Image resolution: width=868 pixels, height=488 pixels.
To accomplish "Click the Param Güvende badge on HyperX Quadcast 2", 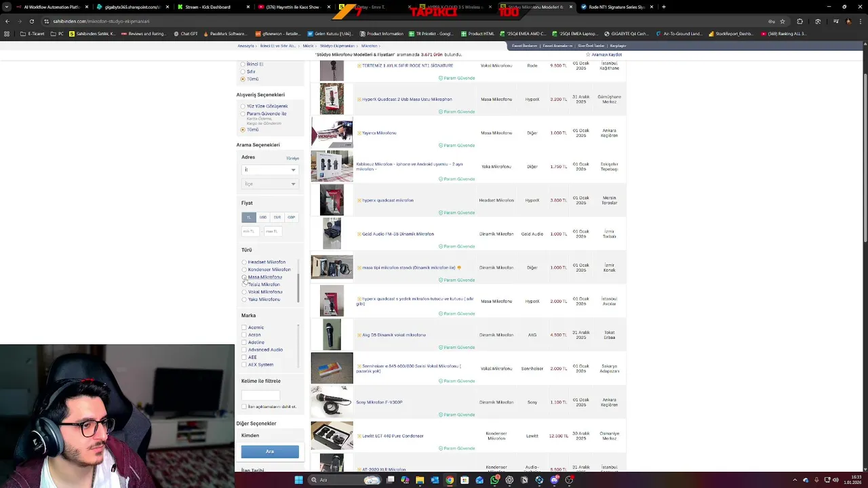I will [x=456, y=112].
